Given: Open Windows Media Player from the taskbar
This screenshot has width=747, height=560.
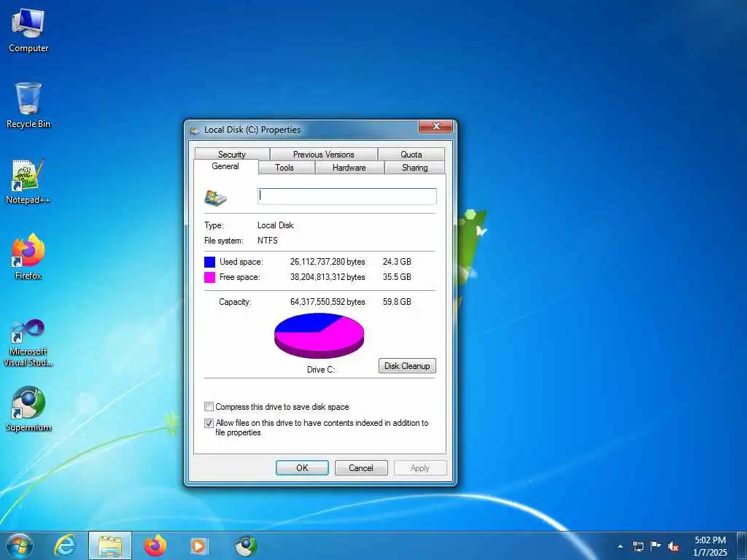Looking at the screenshot, I should pos(198,545).
